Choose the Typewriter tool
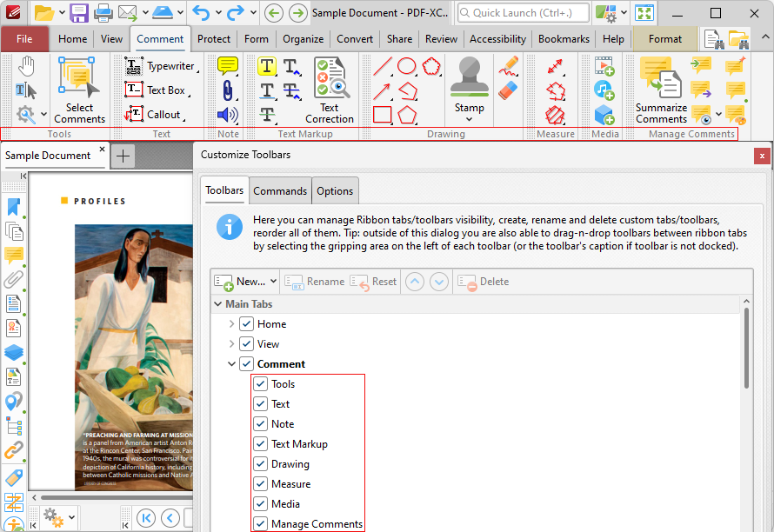 162,66
